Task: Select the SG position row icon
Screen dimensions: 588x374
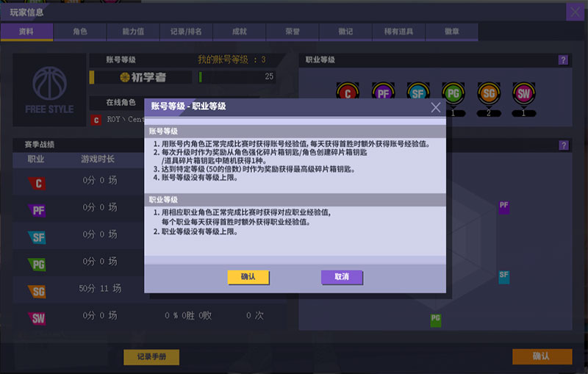Action: (x=37, y=291)
